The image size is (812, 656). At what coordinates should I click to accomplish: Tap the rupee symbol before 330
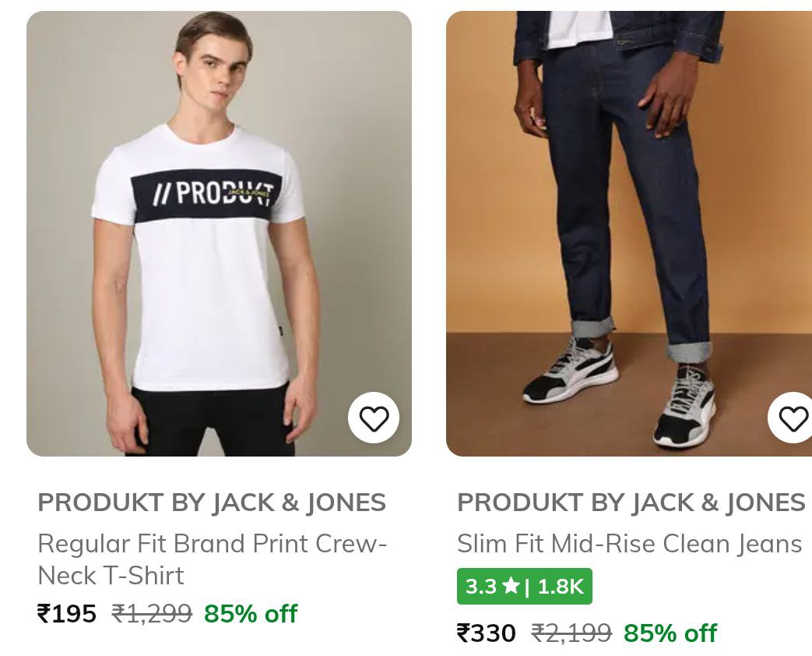[462, 633]
